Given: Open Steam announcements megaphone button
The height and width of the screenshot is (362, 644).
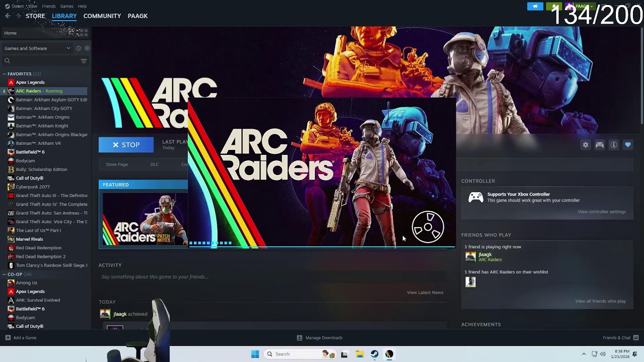Looking at the screenshot, I should (535, 6).
